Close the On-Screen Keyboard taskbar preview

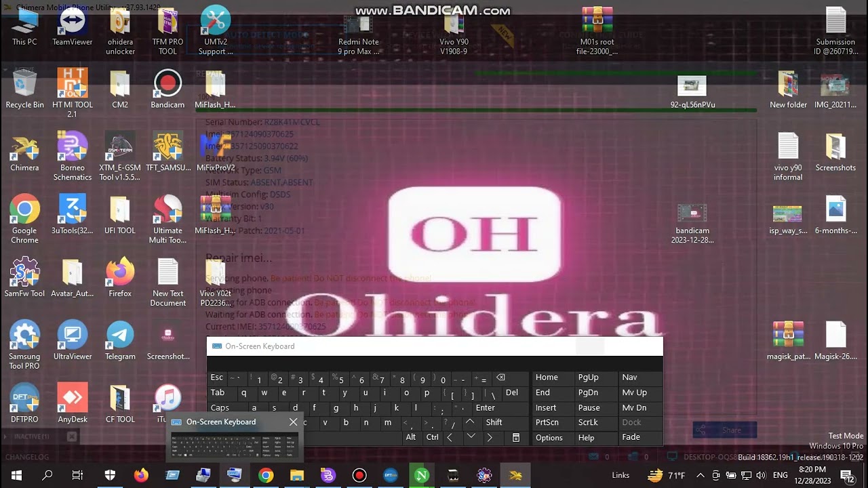(x=293, y=422)
